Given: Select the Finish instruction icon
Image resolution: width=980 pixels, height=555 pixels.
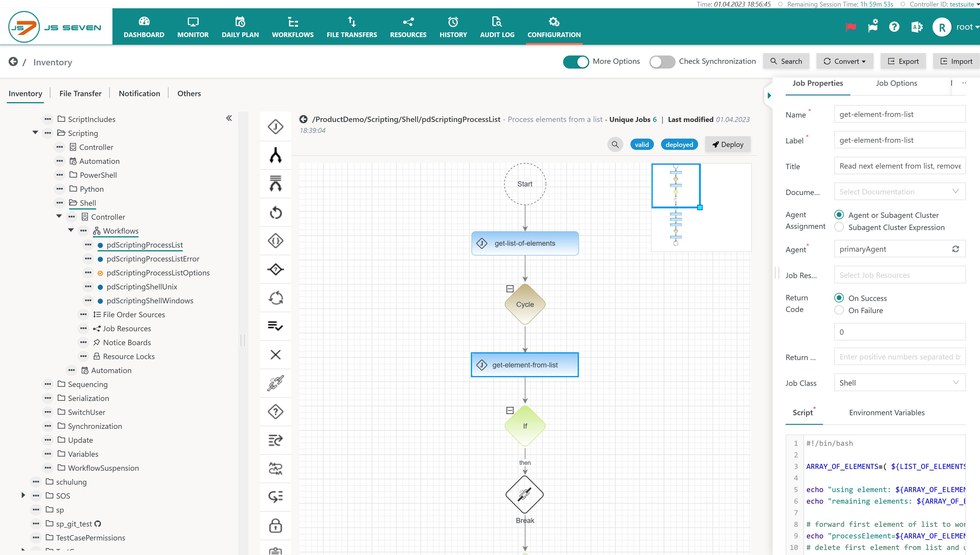Looking at the screenshot, I should coord(275,326).
